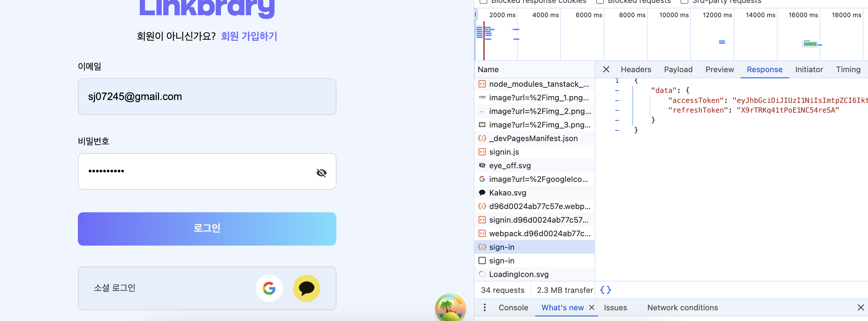Image resolution: width=868 pixels, height=321 pixels.
Task: Click "refreshToken" key in the response
Action: point(698,110)
